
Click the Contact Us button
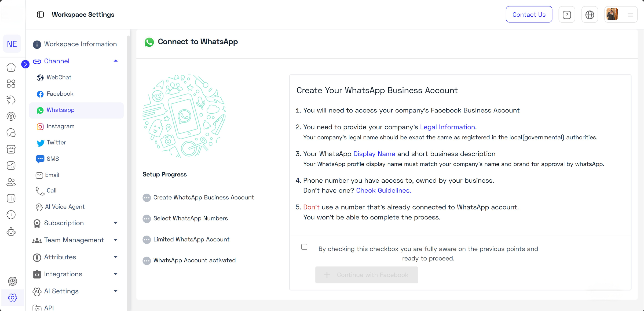tap(529, 15)
